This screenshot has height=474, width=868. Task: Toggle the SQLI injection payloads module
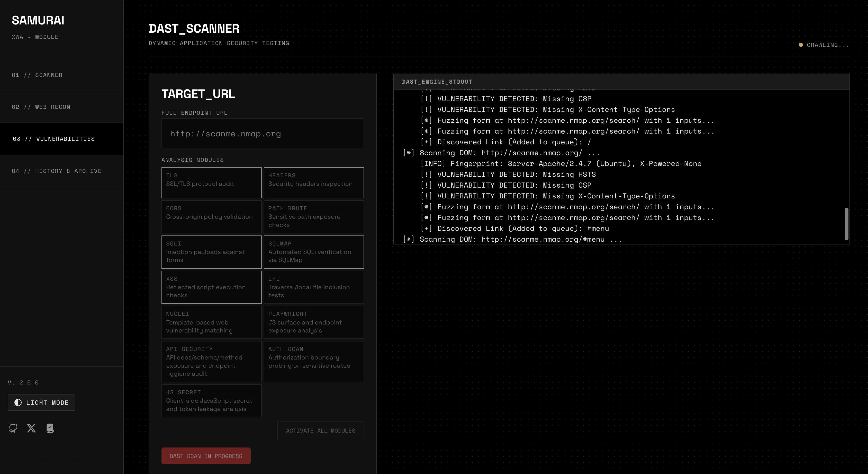pyautogui.click(x=211, y=252)
